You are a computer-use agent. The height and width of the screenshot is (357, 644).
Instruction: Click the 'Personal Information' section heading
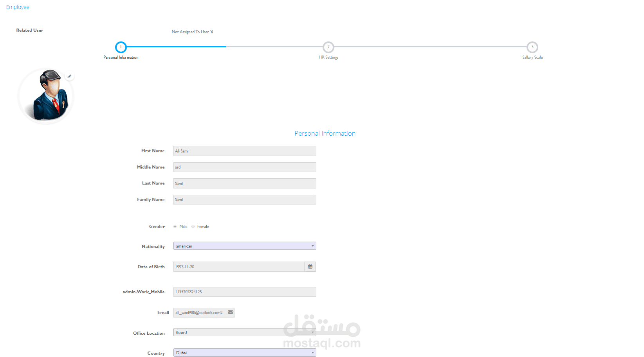325,133
